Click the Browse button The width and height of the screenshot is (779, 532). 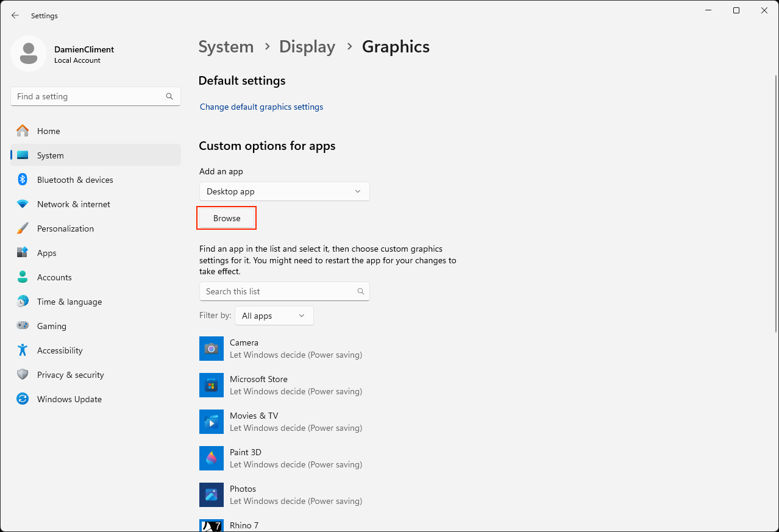click(x=227, y=218)
